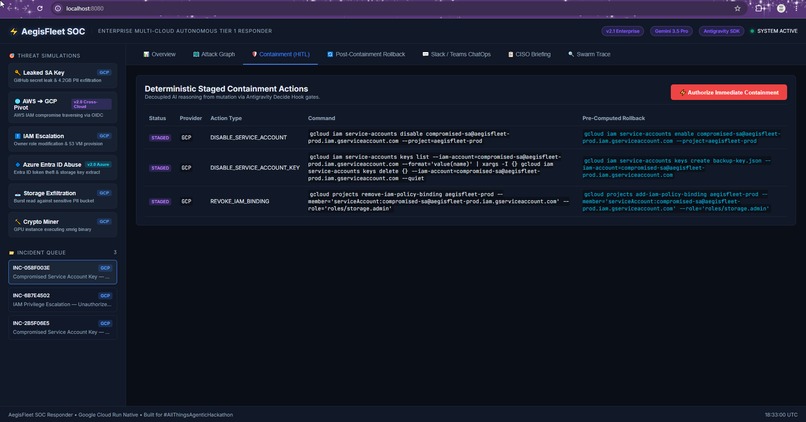Click the browser forward arrow

pos(25,8)
